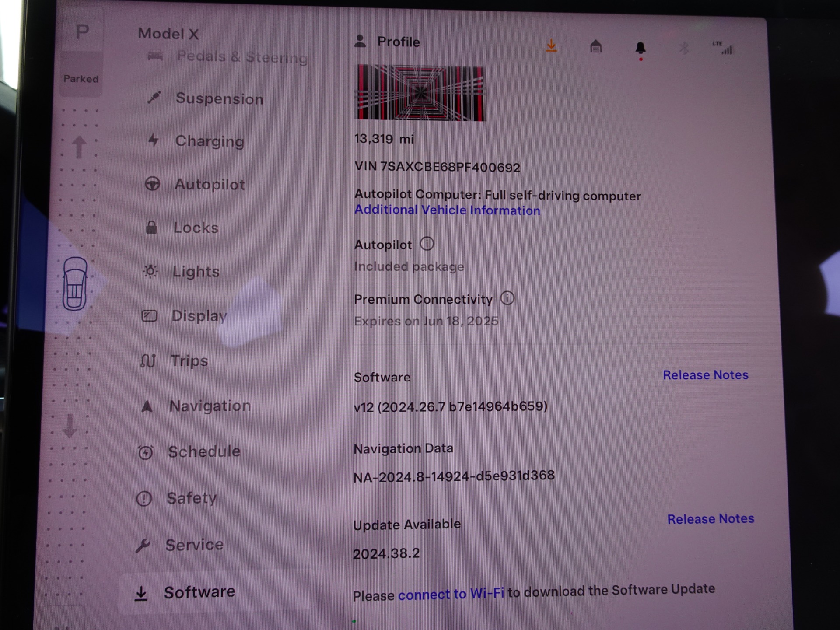This screenshot has width=840, height=630.
Task: Tap the orange software download status icon
Action: click(x=551, y=45)
